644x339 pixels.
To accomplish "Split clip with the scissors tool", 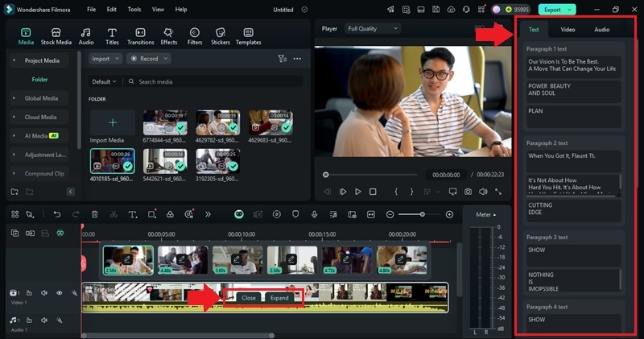I will 114,214.
